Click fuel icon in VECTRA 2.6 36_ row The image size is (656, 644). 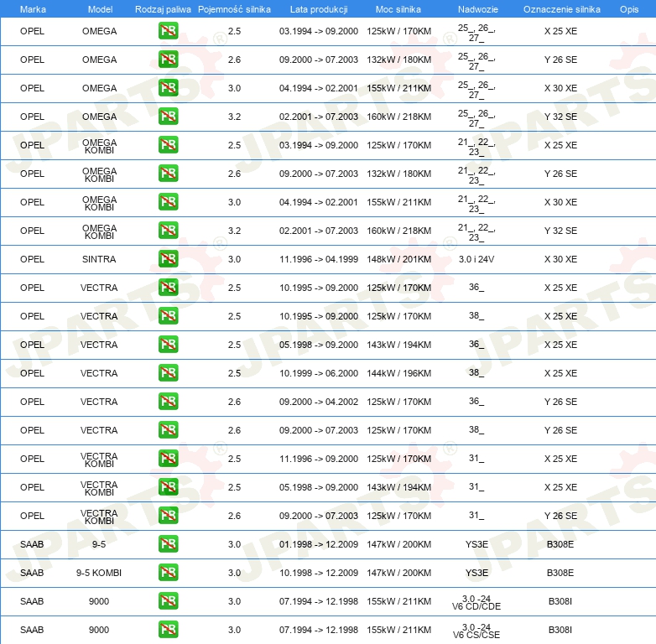click(168, 402)
